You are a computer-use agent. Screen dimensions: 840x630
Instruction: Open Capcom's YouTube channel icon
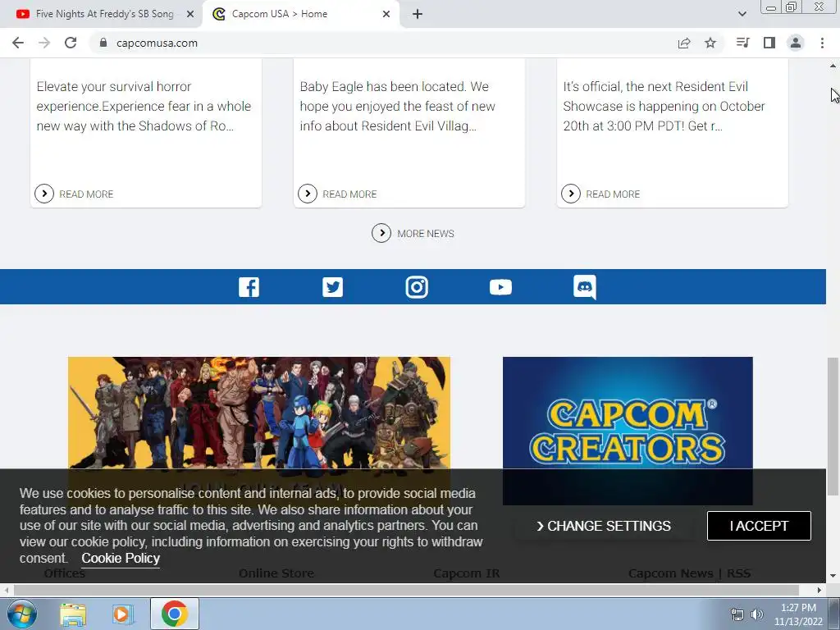[500, 287]
